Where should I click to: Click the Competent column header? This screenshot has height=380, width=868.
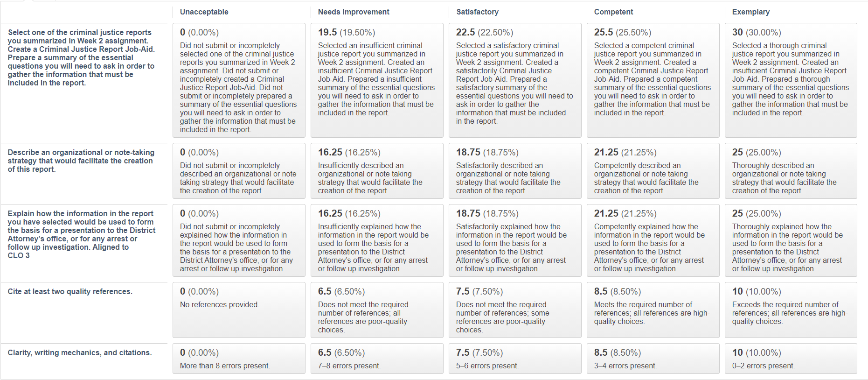click(613, 12)
